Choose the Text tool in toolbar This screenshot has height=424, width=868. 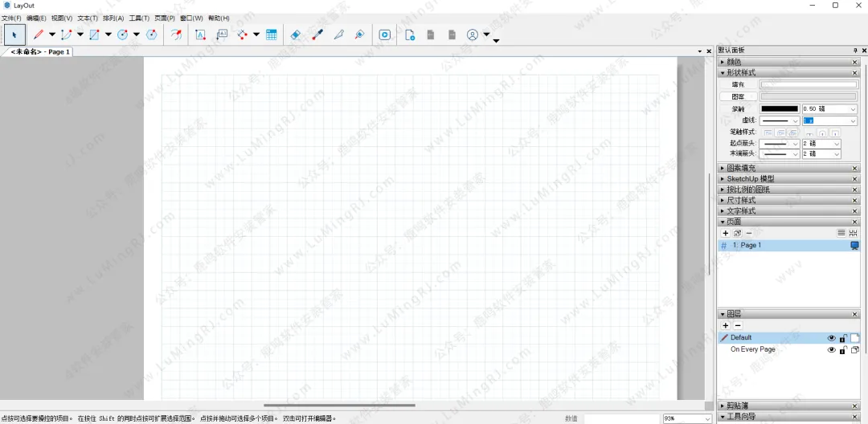(200, 35)
